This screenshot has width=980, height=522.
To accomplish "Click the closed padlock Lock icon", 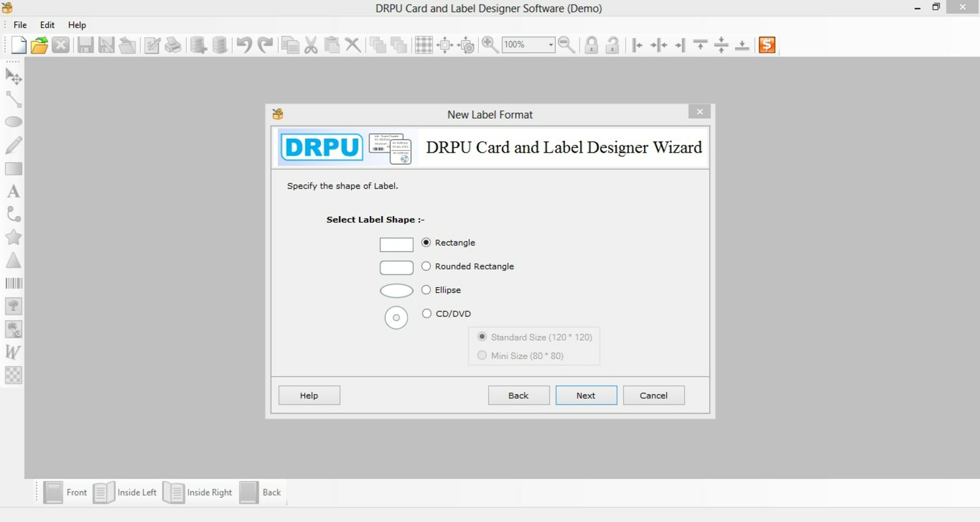I will [591, 45].
